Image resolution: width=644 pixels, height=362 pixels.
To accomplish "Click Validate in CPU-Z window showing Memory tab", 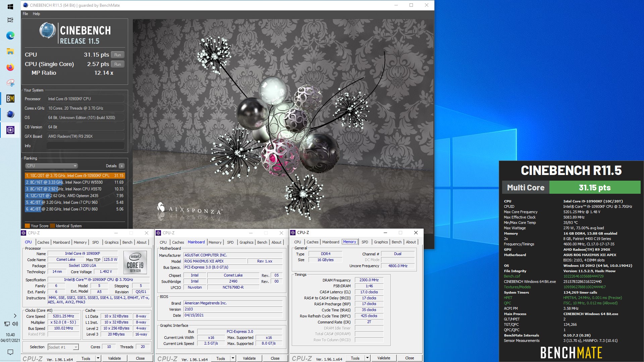I will click(384, 358).
